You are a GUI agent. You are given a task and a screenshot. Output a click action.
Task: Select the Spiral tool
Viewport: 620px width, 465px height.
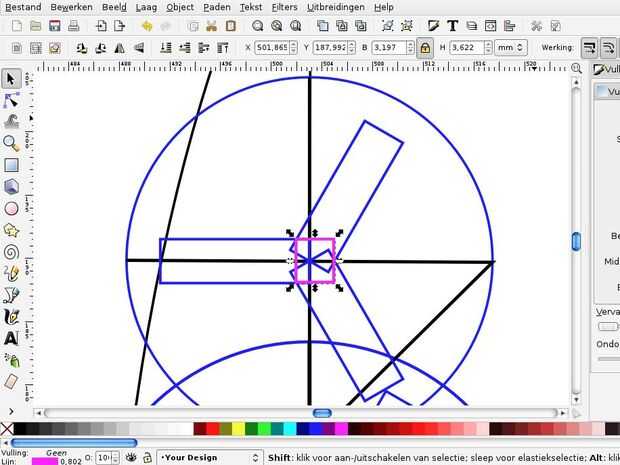pos(11,252)
